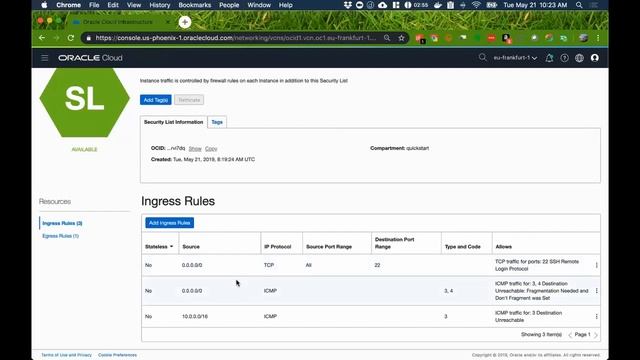
Task: Click the Destination Port Range column header
Action: point(394,243)
